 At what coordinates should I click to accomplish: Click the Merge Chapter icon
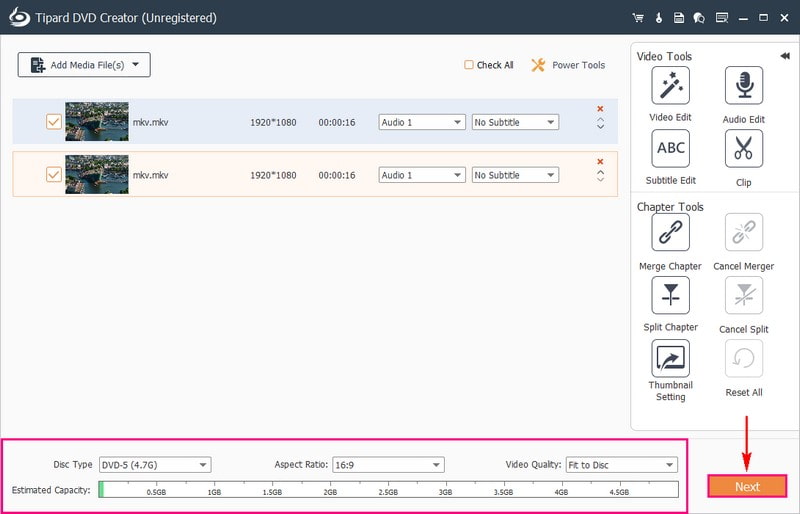tap(670, 233)
